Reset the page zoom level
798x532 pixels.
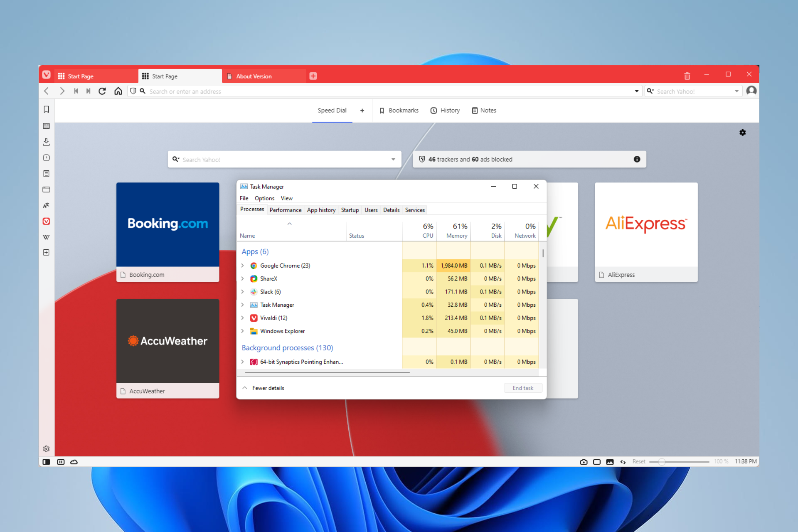(x=639, y=462)
